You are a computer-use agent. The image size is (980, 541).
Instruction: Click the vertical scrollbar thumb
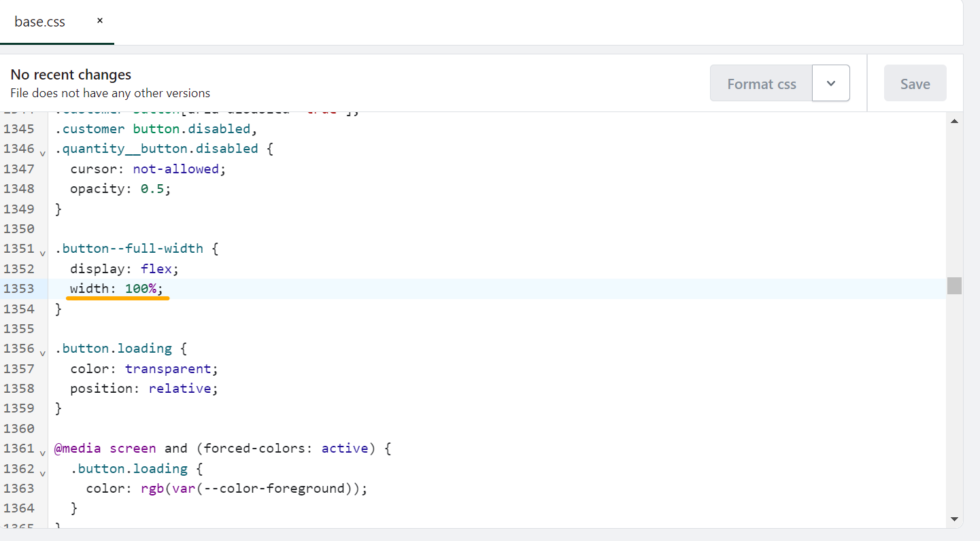pyautogui.click(x=954, y=285)
